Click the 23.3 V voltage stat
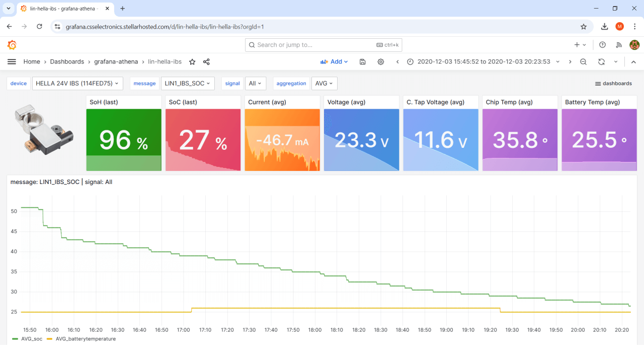Image resolution: width=644 pixels, height=362 pixels. click(x=361, y=140)
